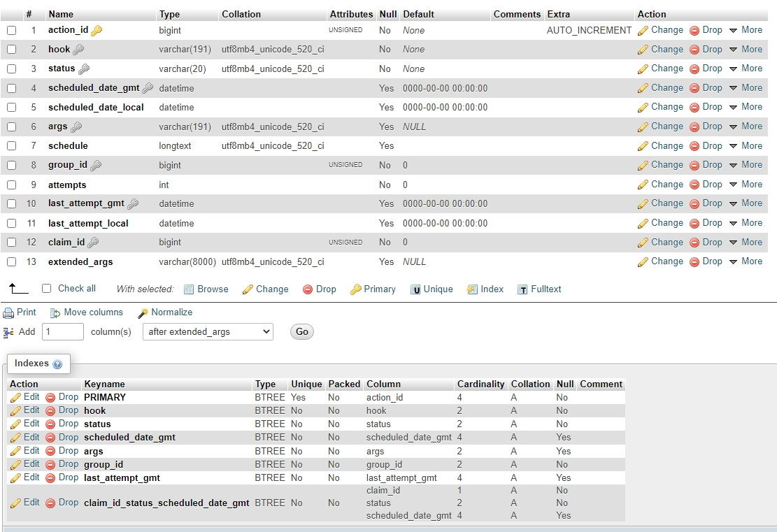Open More dropdown for last_attempt_local
Viewport: 777px width, 532px height.
coord(746,224)
